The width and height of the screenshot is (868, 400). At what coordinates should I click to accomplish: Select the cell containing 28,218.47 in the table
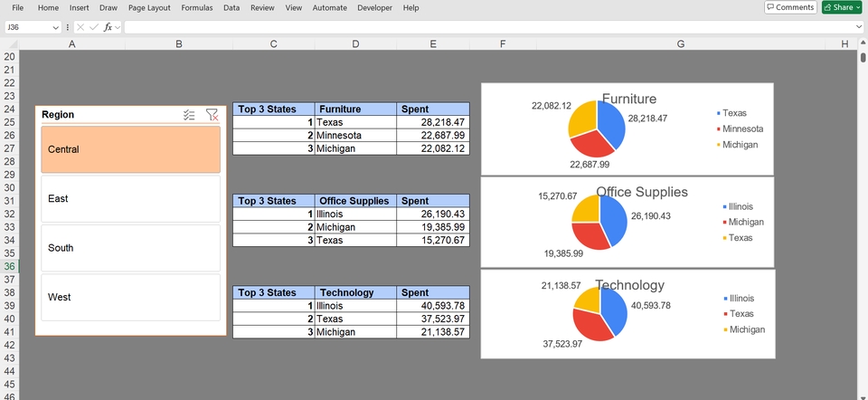tap(433, 122)
